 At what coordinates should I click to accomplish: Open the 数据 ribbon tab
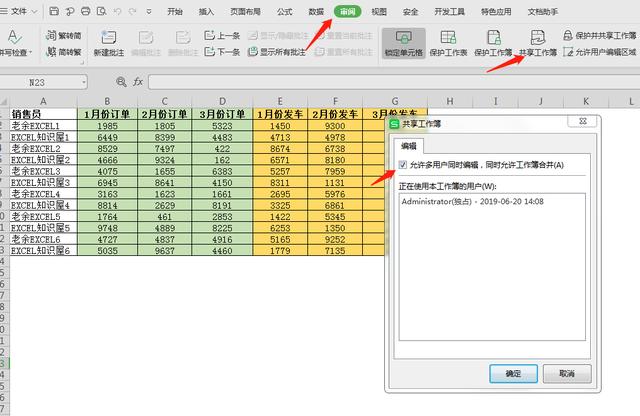tap(316, 11)
